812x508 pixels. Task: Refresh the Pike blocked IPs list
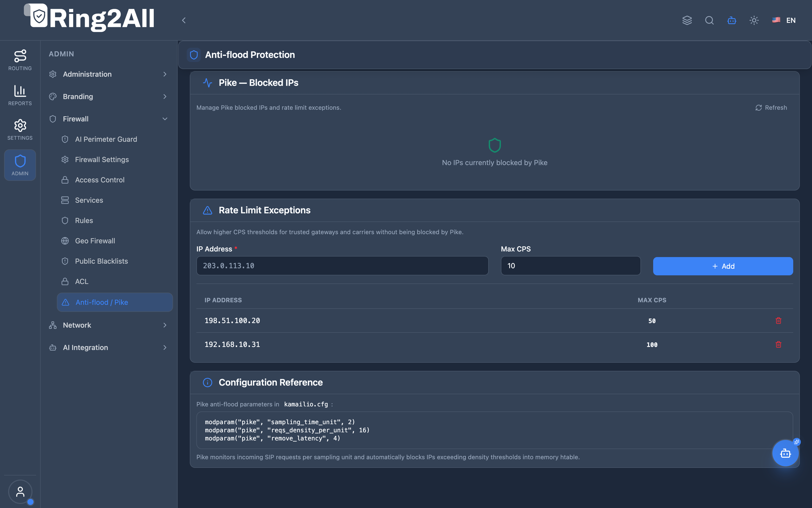click(x=771, y=107)
